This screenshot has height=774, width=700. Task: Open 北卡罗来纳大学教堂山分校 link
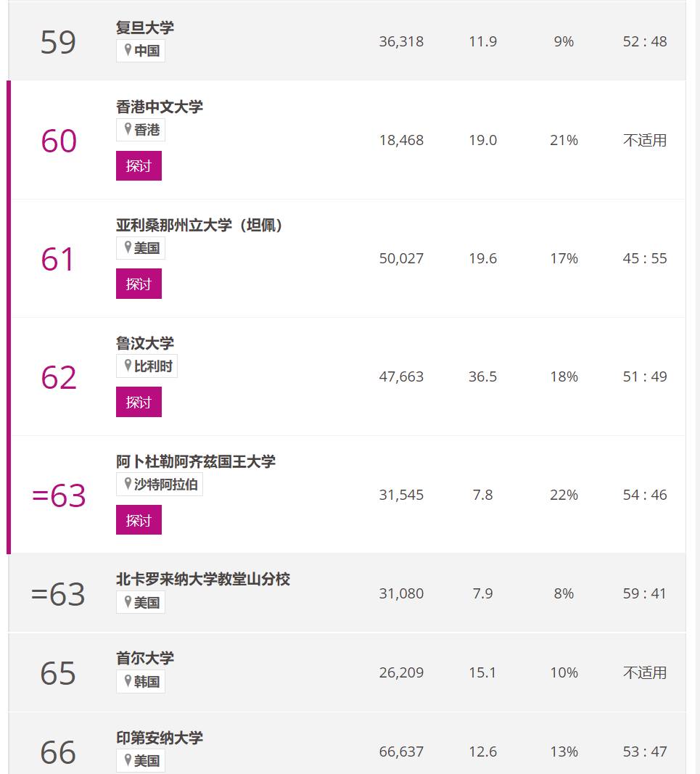tap(203, 579)
